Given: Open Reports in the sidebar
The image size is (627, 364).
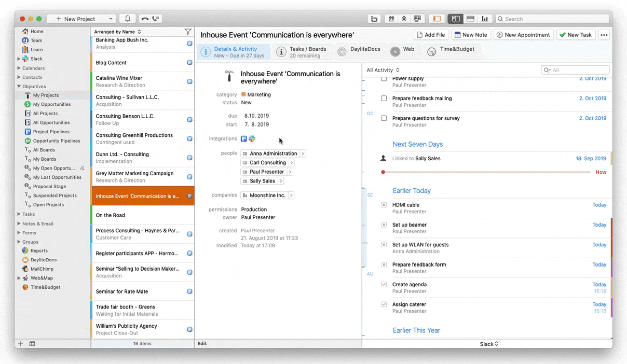Looking at the screenshot, I should click(39, 251).
